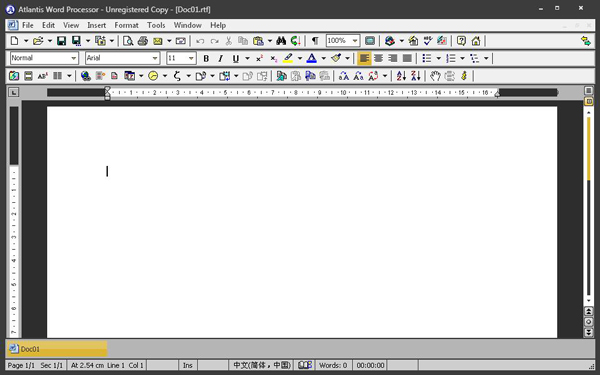The width and height of the screenshot is (600, 375).
Task: Insert date with calendar icon
Action: (x=130, y=76)
